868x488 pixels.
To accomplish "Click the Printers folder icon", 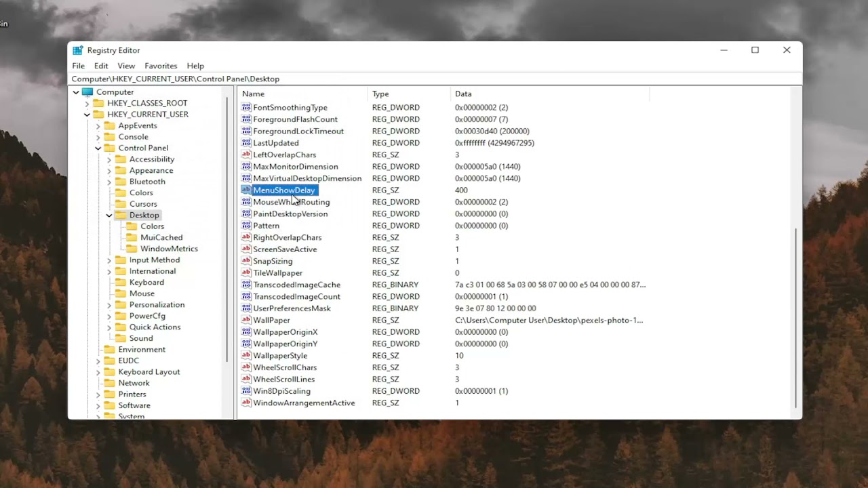I will [110, 394].
